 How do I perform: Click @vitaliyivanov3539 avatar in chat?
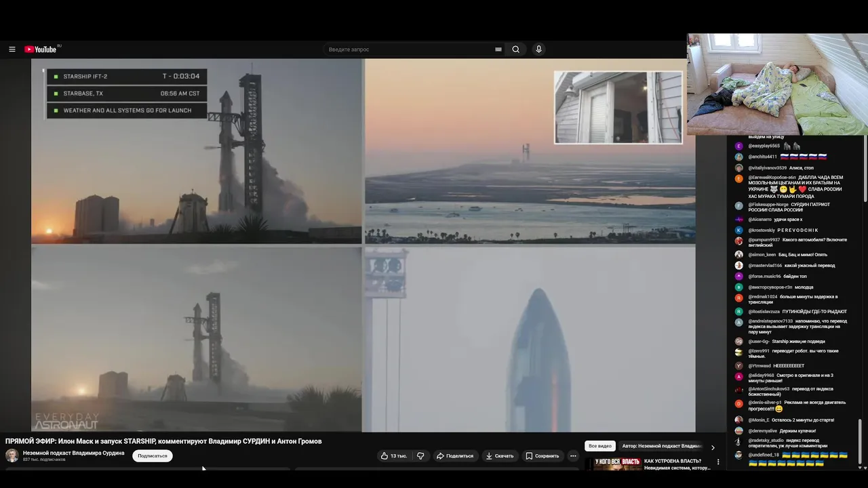coord(739,167)
